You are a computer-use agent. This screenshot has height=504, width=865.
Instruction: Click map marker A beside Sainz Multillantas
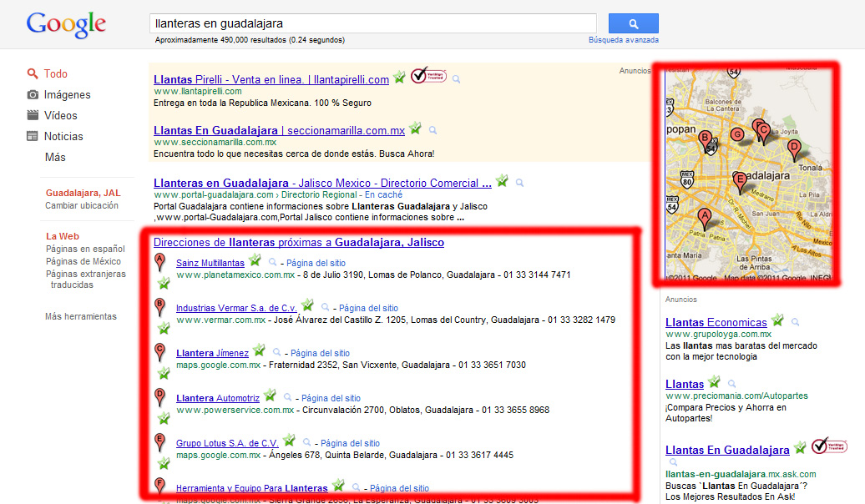(x=159, y=263)
